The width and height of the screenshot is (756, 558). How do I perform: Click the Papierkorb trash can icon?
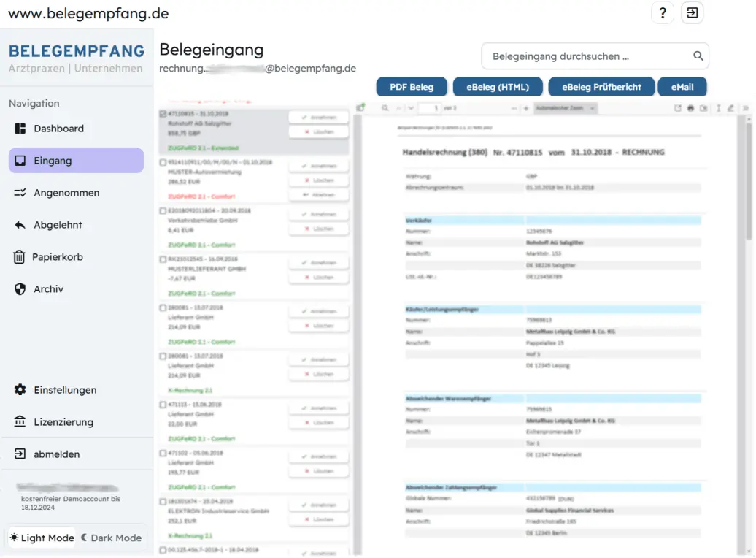(x=19, y=257)
